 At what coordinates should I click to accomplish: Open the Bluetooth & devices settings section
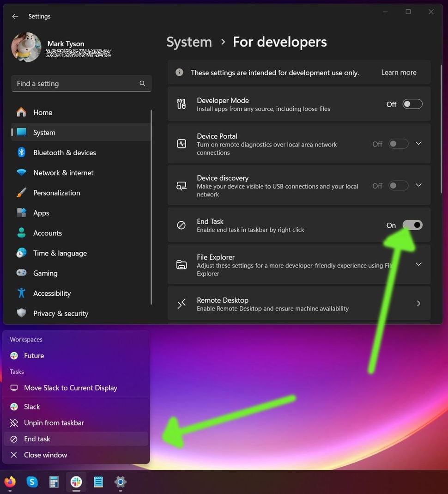point(65,152)
